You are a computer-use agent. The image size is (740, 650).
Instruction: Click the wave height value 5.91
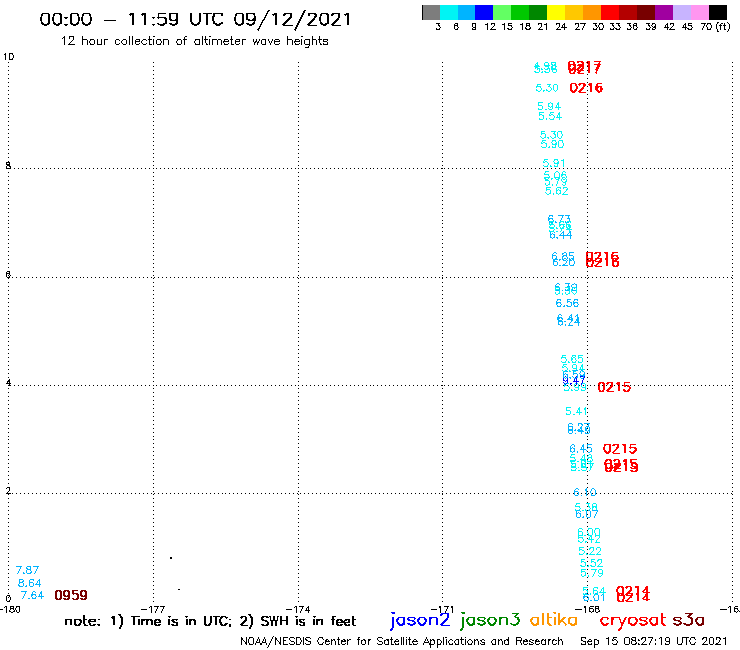click(x=554, y=163)
